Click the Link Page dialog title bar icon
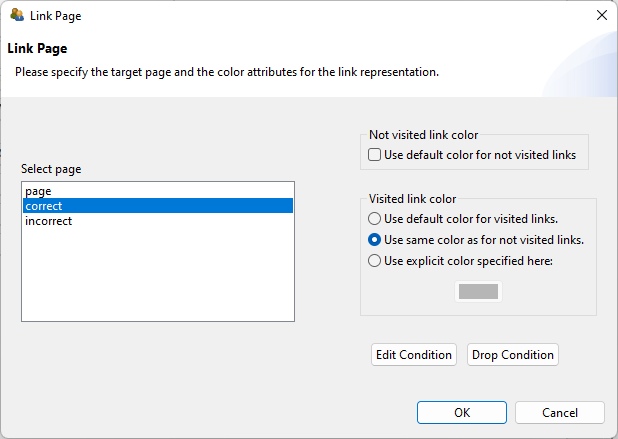The width and height of the screenshot is (618, 439). click(x=16, y=16)
